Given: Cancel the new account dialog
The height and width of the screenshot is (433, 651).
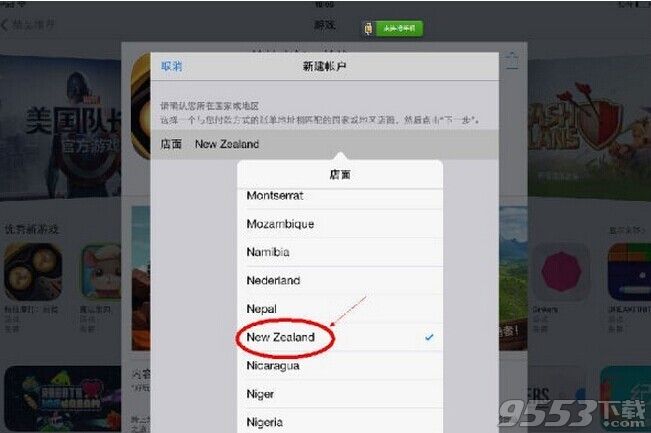Looking at the screenshot, I should coord(171,66).
